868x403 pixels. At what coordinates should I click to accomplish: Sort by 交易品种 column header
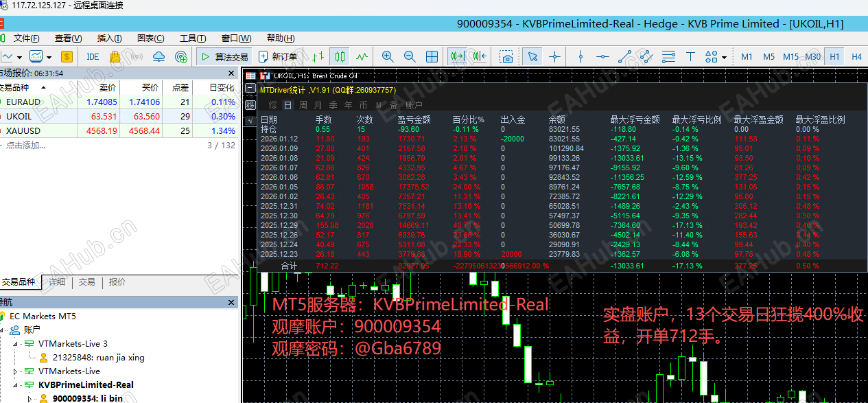point(38,87)
